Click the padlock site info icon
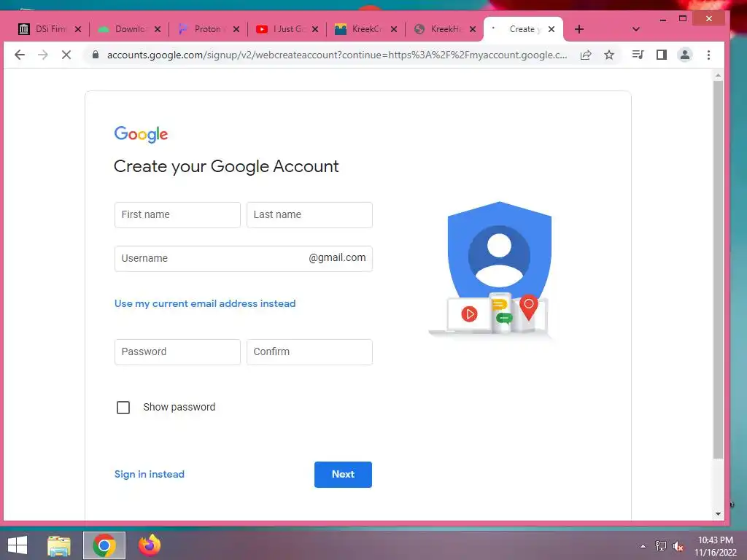 [96, 55]
